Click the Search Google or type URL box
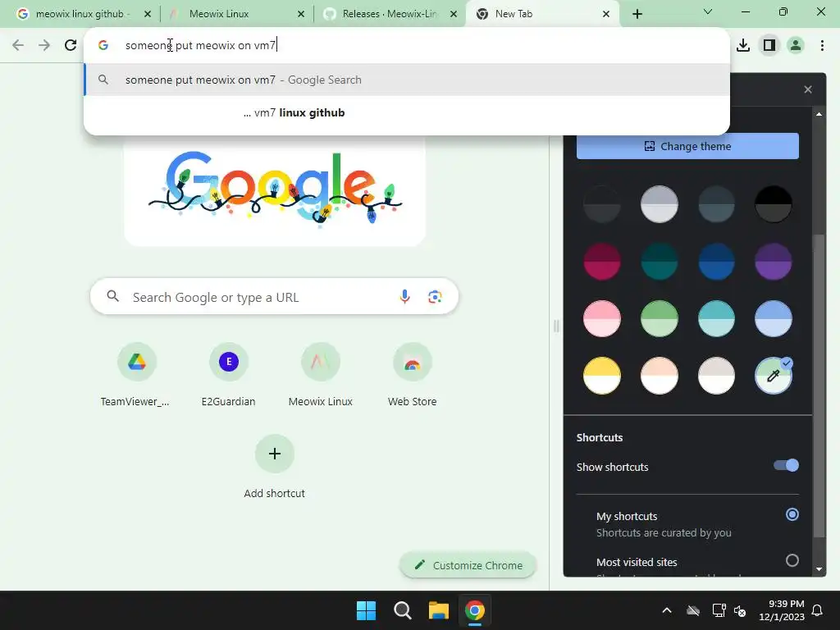This screenshot has height=630, width=840. click(x=275, y=296)
